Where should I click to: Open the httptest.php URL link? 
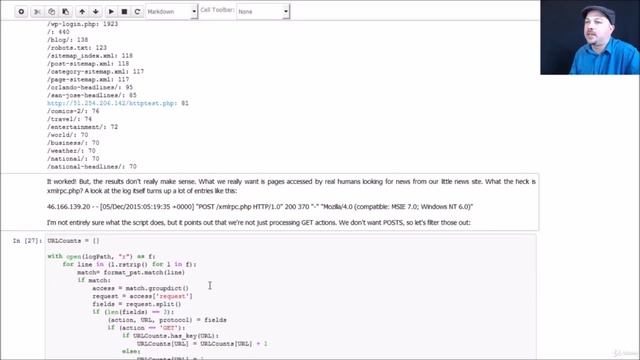pyautogui.click(x=112, y=103)
